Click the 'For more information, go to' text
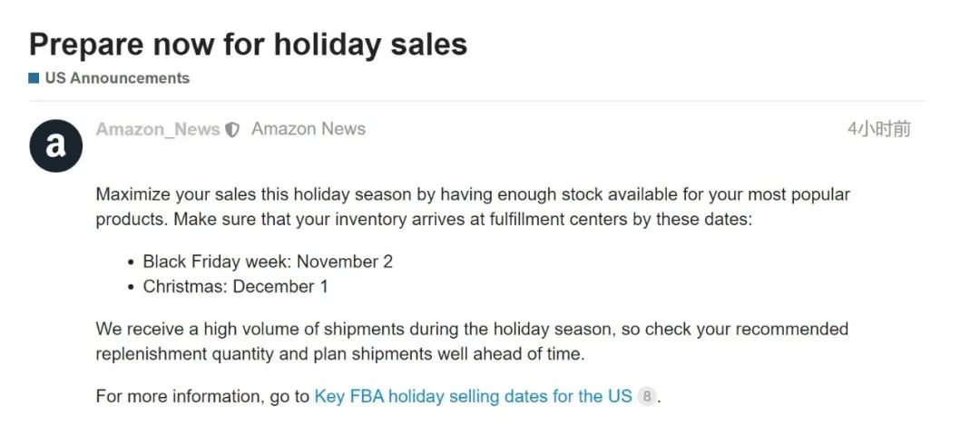 coord(202,397)
